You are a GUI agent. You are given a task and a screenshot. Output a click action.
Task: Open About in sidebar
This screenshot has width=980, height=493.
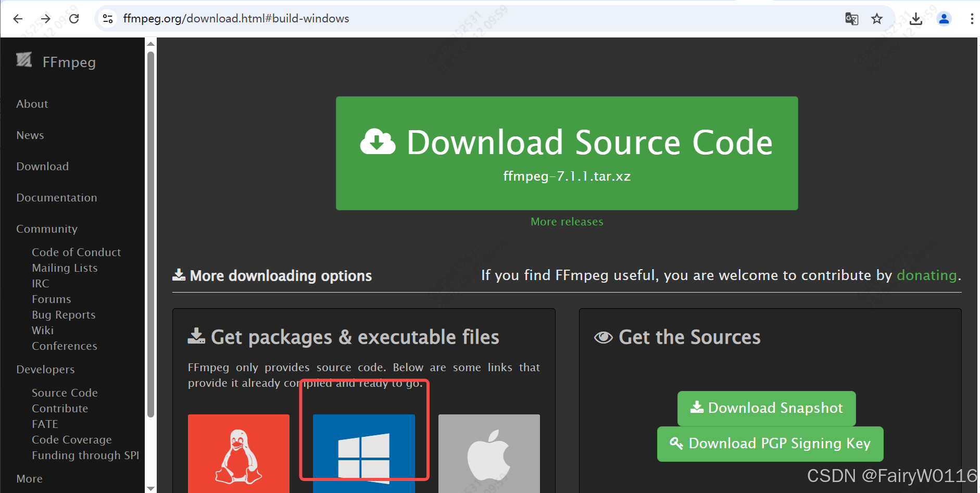(x=32, y=104)
